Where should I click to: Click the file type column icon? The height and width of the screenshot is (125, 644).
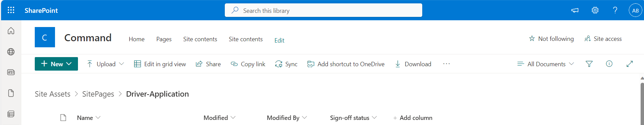point(63,118)
